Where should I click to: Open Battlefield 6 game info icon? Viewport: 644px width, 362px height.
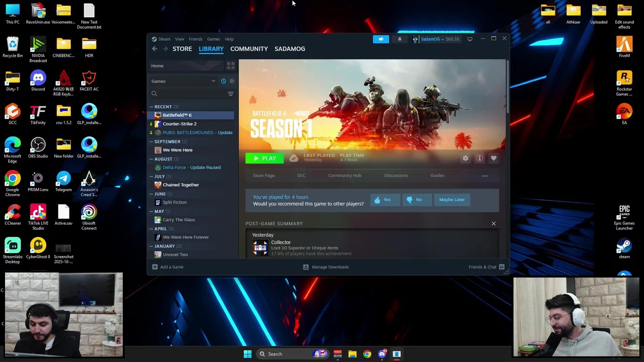[479, 158]
